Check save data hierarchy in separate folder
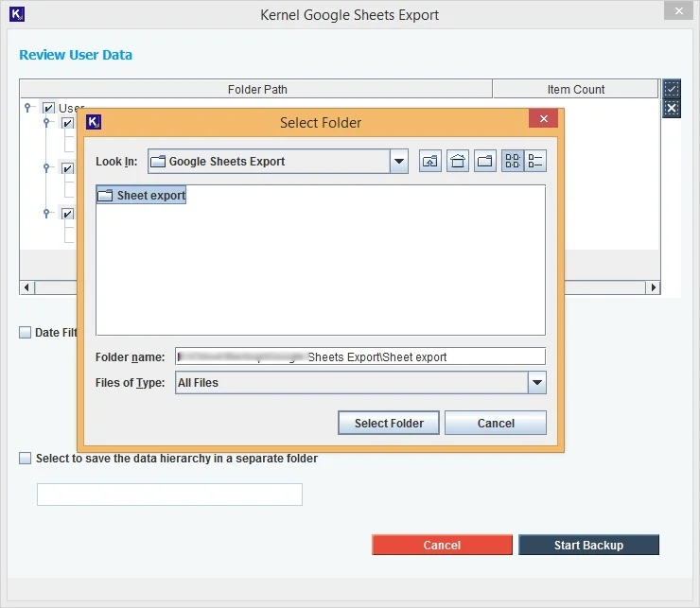The image size is (700, 608). pyautogui.click(x=26, y=459)
